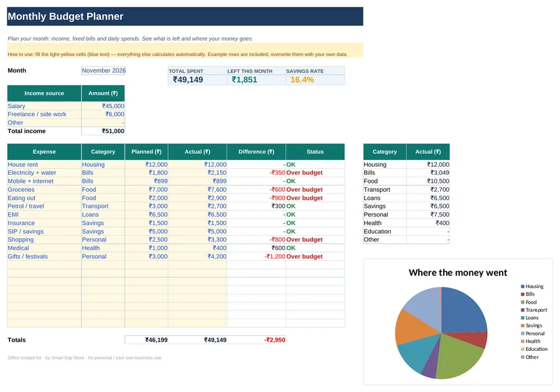This screenshot has height=392, width=560.
Task: Select the Freelance / side work income label
Action: 44,114
